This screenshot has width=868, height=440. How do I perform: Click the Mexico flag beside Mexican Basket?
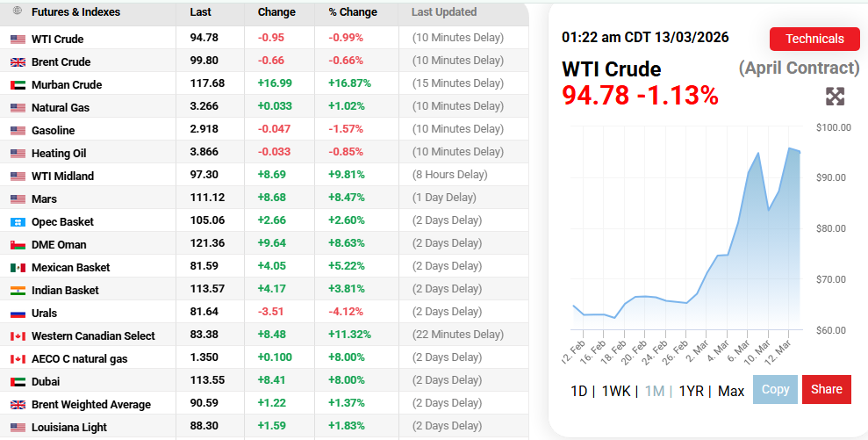tap(18, 267)
